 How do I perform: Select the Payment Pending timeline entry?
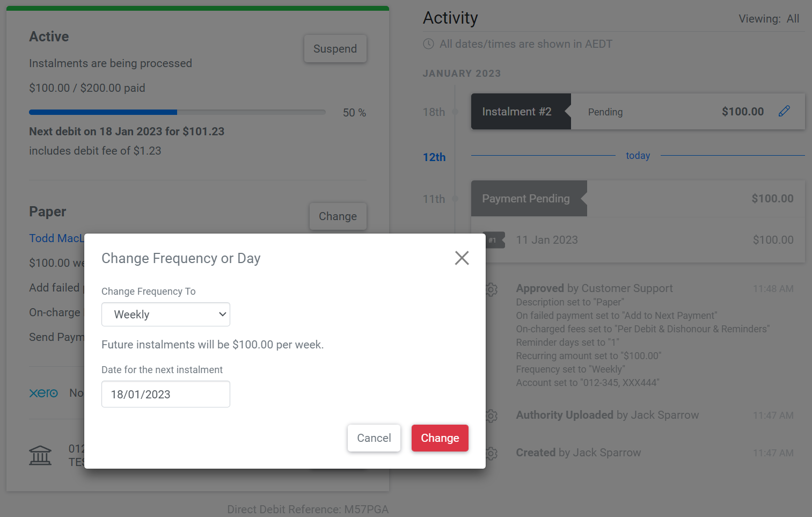point(638,199)
